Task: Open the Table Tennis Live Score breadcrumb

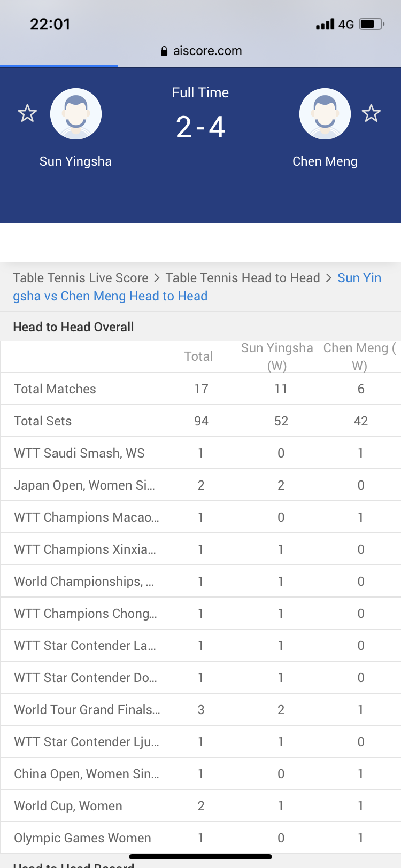Action: [81, 278]
